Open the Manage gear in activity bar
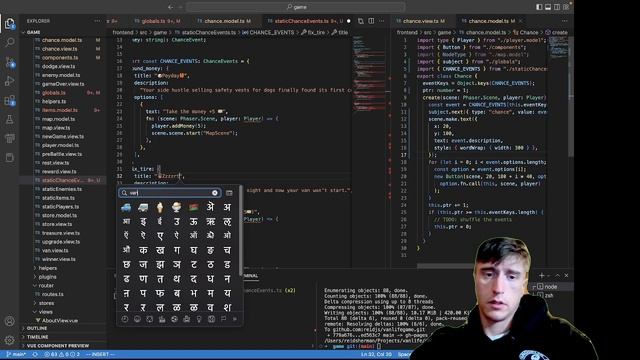Screen dimensions: 640x360 click(x=10, y=340)
